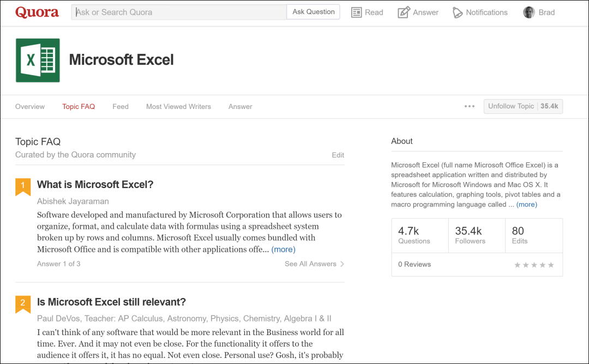Click the Microsoft Excel topic logo
Viewport: 589px width, 364px height.
click(38, 60)
